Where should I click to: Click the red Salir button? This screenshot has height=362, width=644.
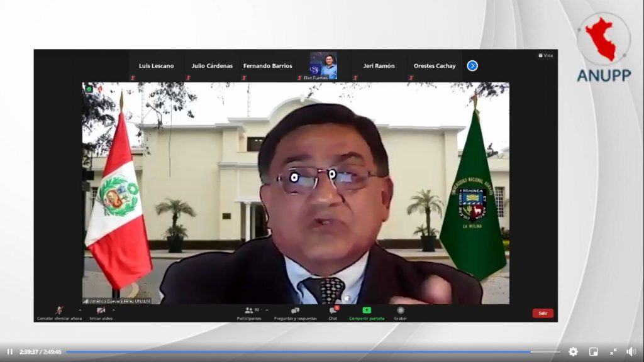click(x=543, y=313)
